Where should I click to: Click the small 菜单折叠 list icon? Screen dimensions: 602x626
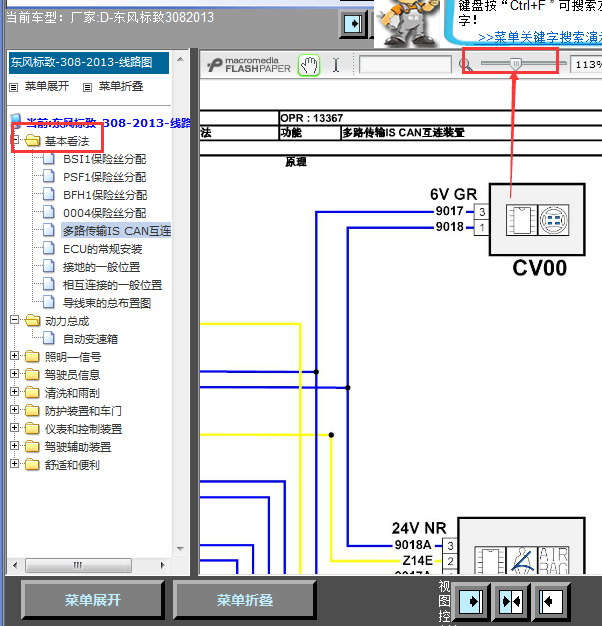click(x=87, y=87)
